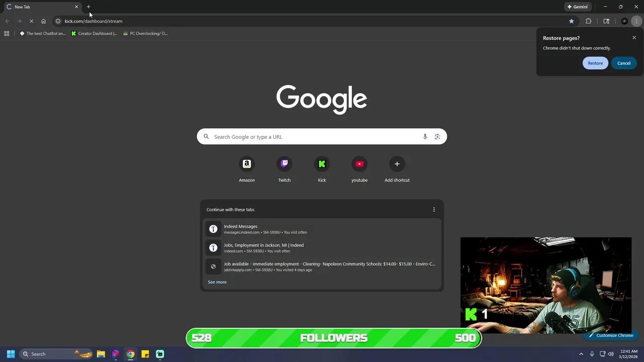Open the Creator Dashboard bookmark
Screen dimensions: 644x362
click(94, 34)
